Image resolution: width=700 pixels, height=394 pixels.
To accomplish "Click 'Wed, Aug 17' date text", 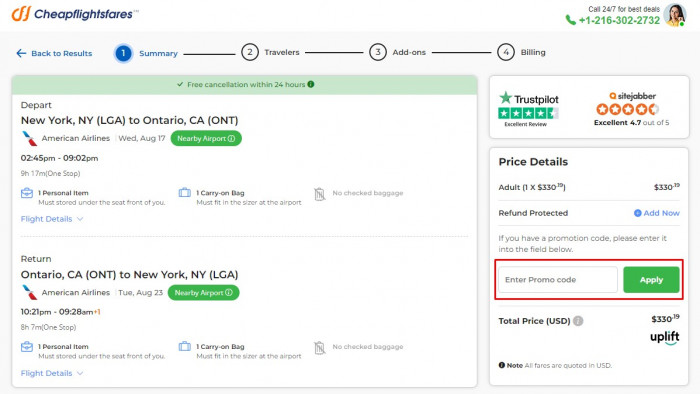I will tap(142, 138).
